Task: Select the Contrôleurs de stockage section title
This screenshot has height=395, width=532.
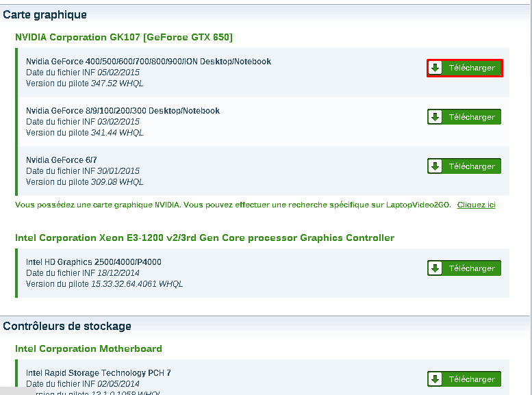Action: [x=67, y=326]
